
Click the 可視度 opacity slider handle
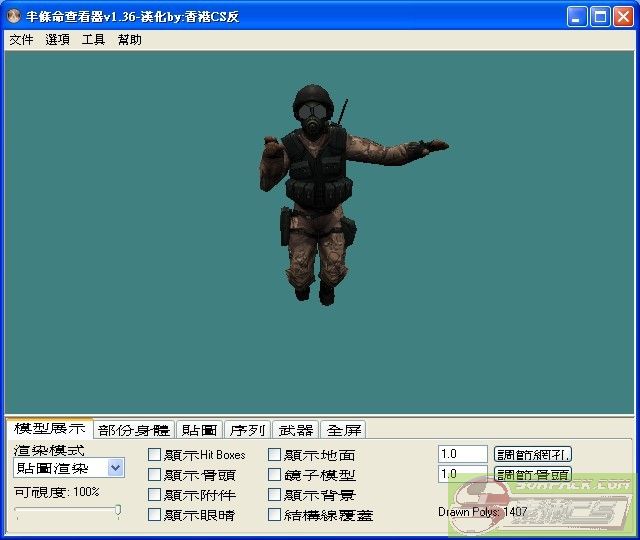(118, 511)
